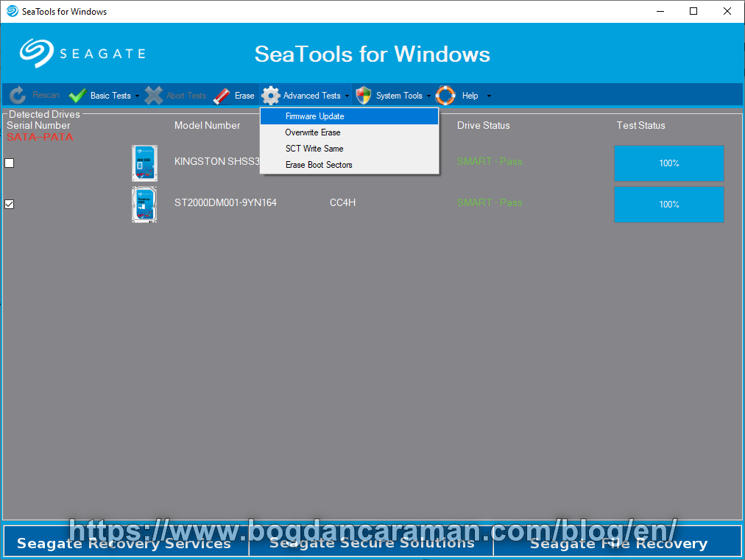This screenshot has height=560, width=745.
Task: Open the Basic Tests menu label
Action: pyautogui.click(x=110, y=96)
